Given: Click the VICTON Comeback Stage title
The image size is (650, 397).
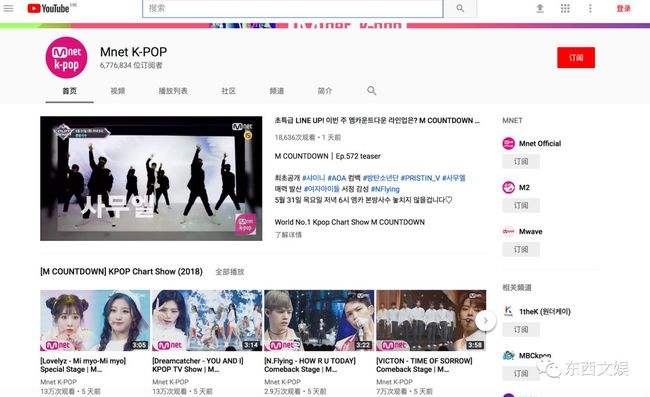Looking at the screenshot, I should click(424, 365).
